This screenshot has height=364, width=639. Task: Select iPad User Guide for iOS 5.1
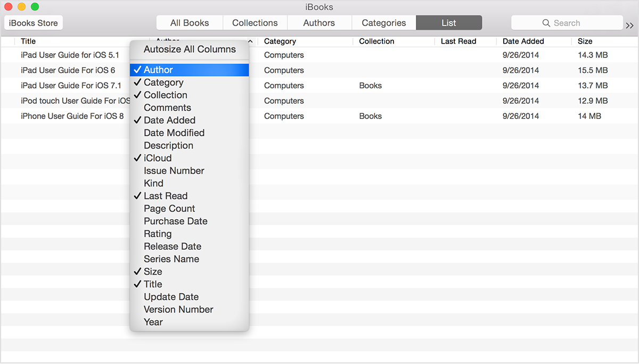tap(70, 55)
